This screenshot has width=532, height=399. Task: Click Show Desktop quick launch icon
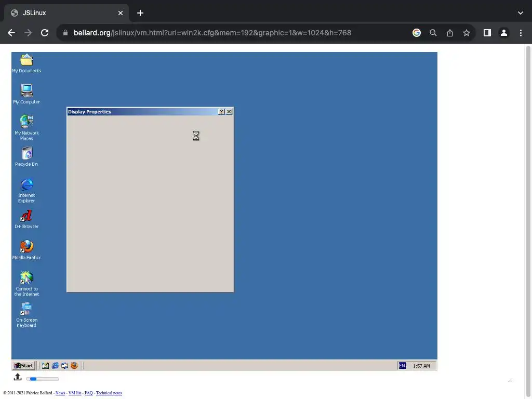click(x=46, y=365)
